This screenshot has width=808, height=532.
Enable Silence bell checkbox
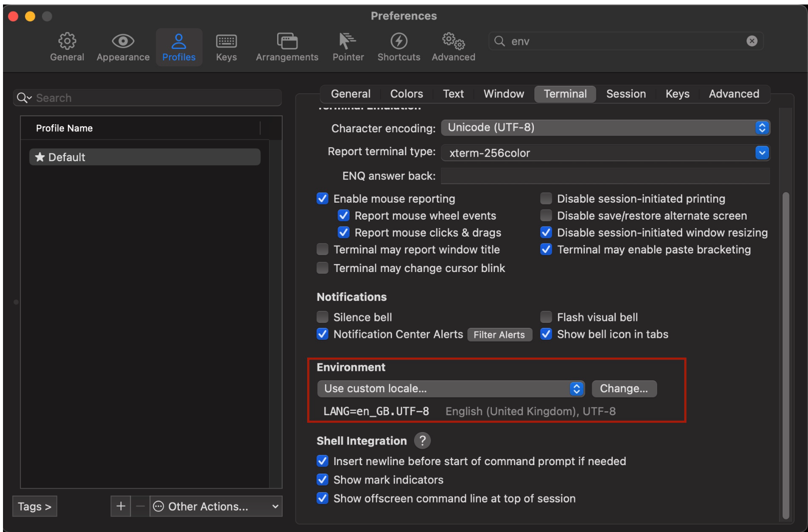click(323, 317)
